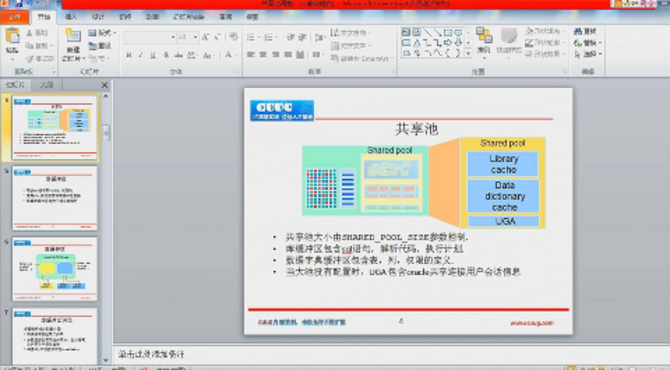The image size is (670, 370).
Task: Toggle Text Shadow S button
Action: pyautogui.click(x=166, y=55)
